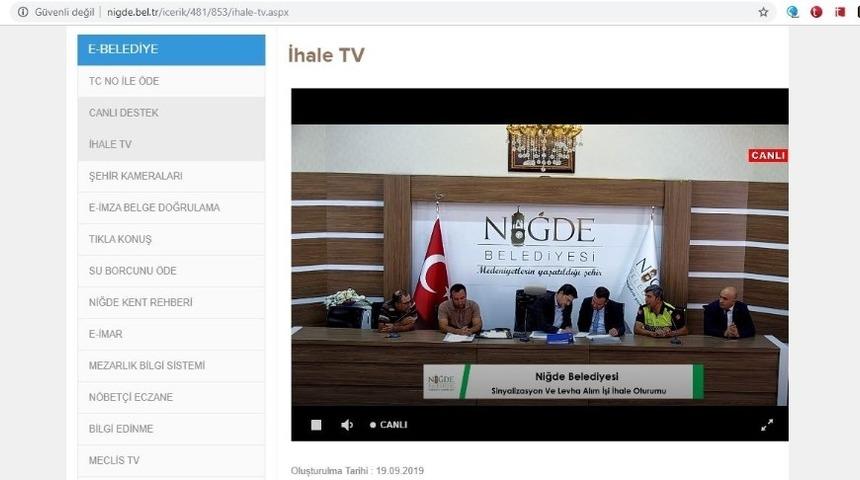
Task: Open MECLİS TV from sidebar
Action: (171, 461)
